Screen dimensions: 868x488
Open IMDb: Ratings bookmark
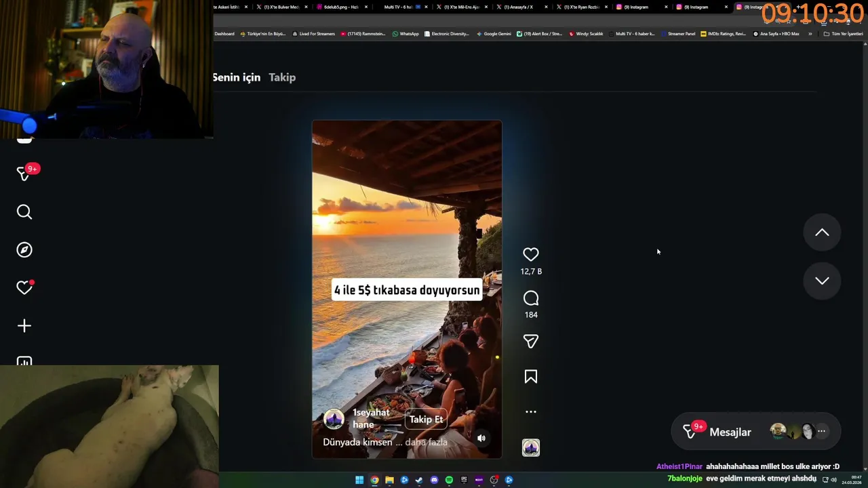[x=723, y=34]
